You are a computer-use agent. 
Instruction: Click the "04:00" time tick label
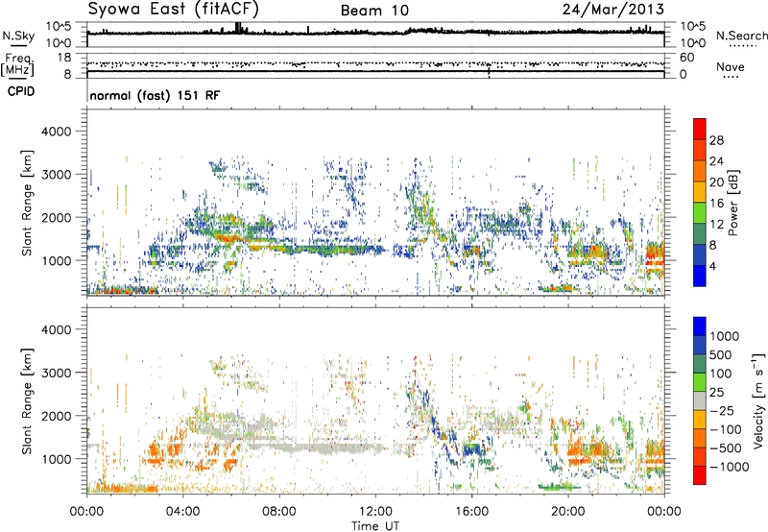(183, 512)
